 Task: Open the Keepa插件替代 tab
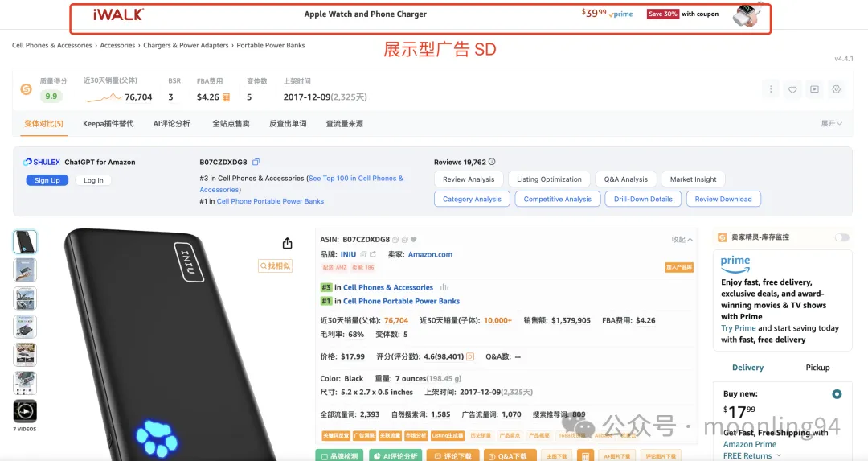coord(108,124)
